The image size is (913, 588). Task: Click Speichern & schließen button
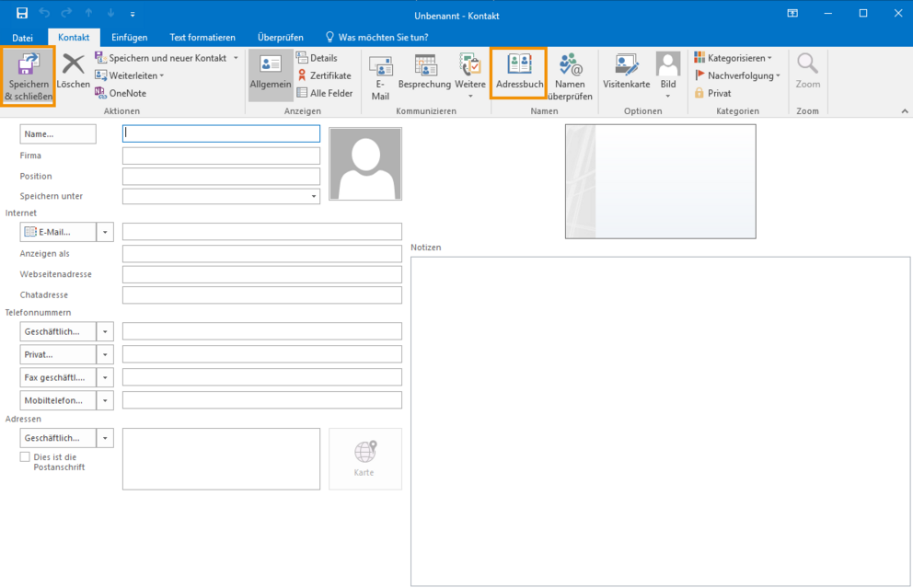click(x=29, y=76)
